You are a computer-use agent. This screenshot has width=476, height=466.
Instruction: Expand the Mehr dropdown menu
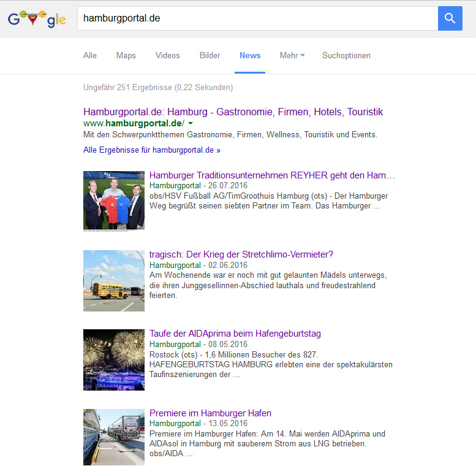point(292,56)
